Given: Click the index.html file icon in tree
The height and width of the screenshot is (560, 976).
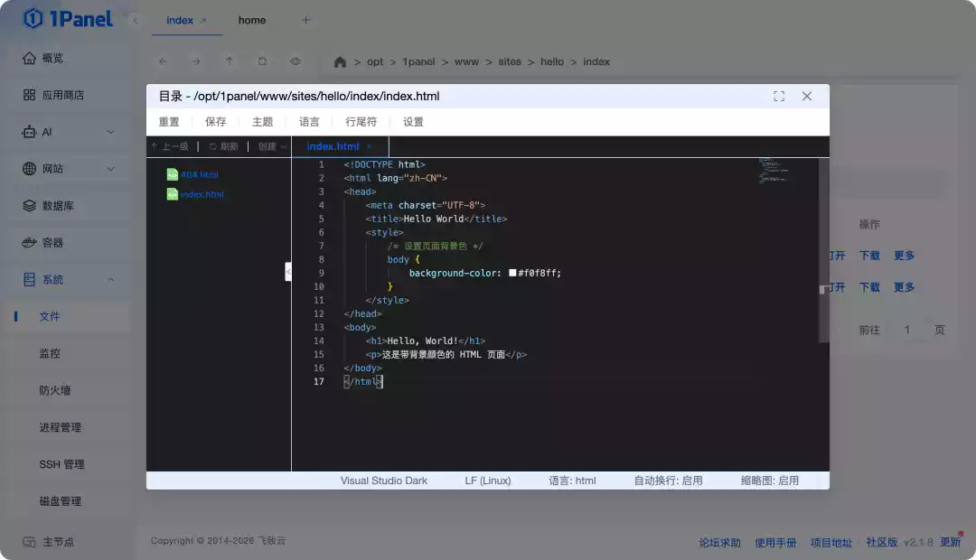Looking at the screenshot, I should click(x=172, y=194).
